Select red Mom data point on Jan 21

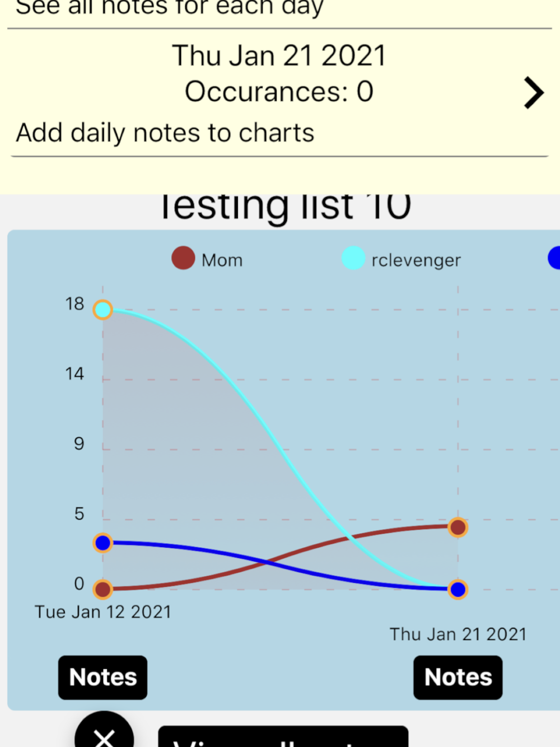click(x=458, y=527)
